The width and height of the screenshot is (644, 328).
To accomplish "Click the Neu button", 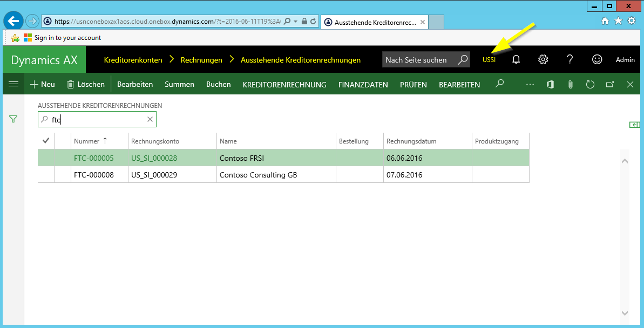I will pyautogui.click(x=43, y=85).
